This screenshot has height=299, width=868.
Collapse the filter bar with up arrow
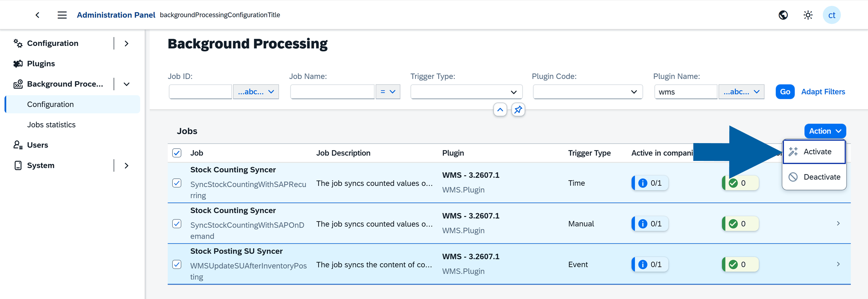[500, 110]
